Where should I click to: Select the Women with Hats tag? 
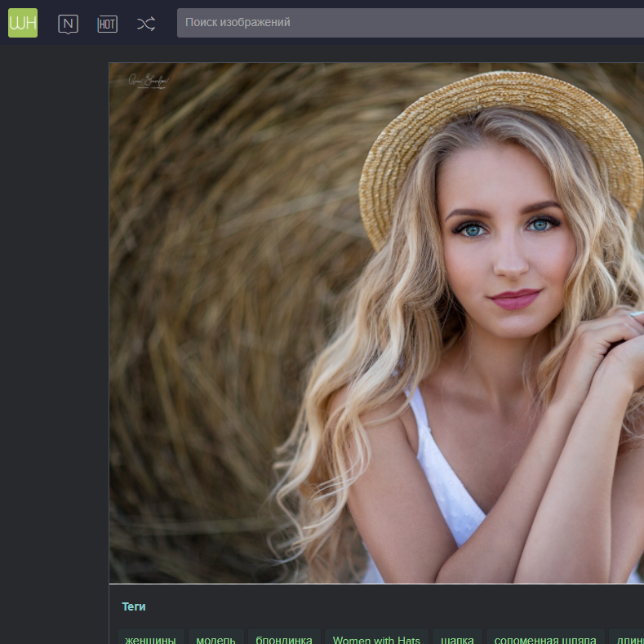(376, 637)
